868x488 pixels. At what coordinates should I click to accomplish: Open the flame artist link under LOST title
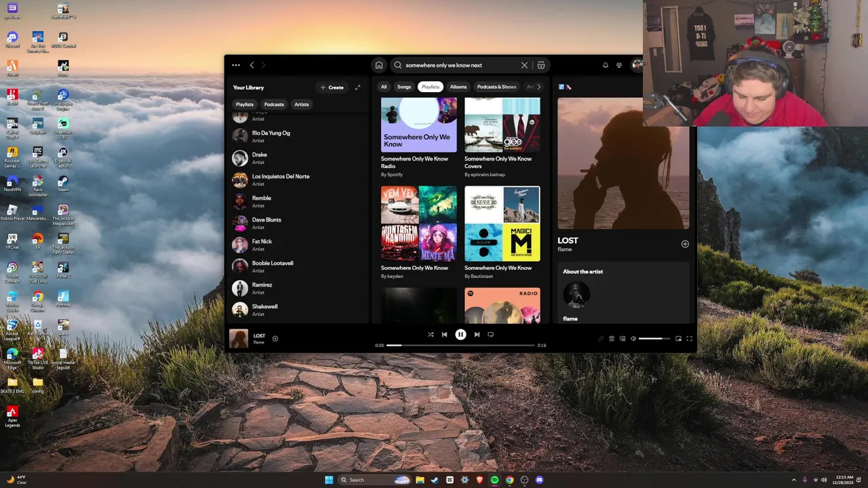pos(565,249)
